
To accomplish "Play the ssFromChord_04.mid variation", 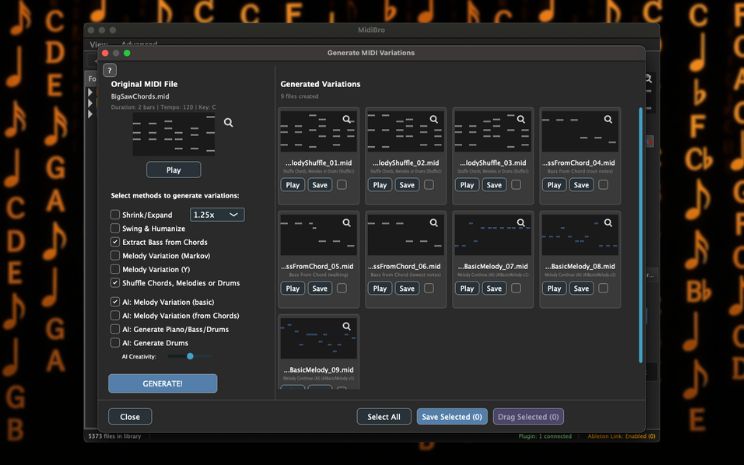I will click(x=554, y=185).
